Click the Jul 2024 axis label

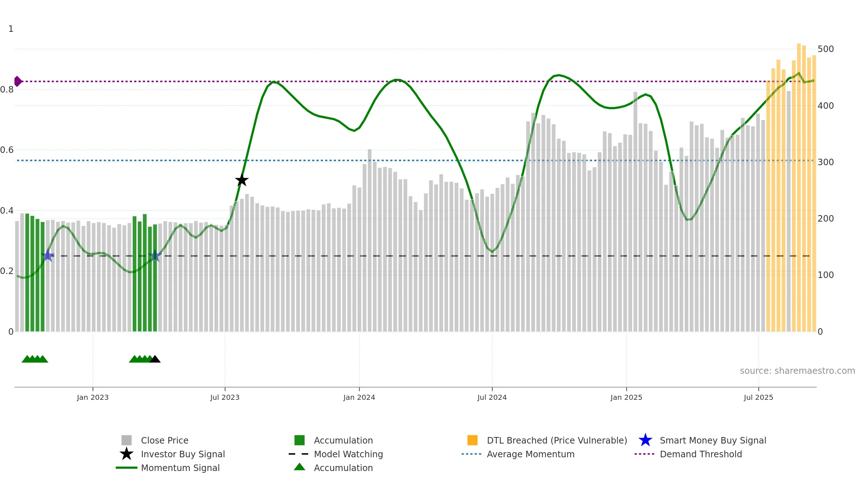pyautogui.click(x=492, y=397)
